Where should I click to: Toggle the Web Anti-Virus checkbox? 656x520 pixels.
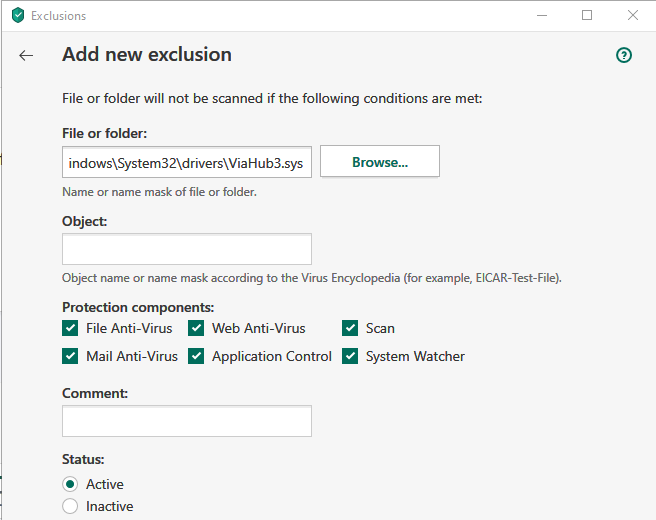[x=196, y=328]
